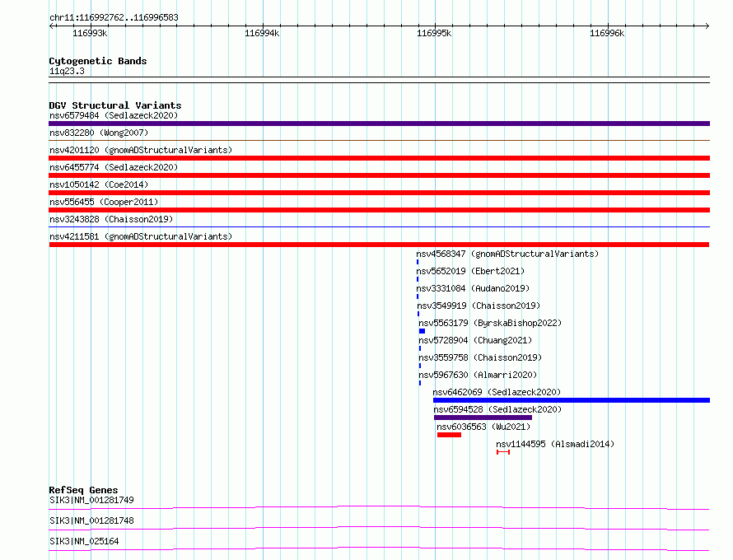Screen dimensions: 733x560
Task: Click the DGV Structural Variants track title
Action: pyautogui.click(x=115, y=105)
